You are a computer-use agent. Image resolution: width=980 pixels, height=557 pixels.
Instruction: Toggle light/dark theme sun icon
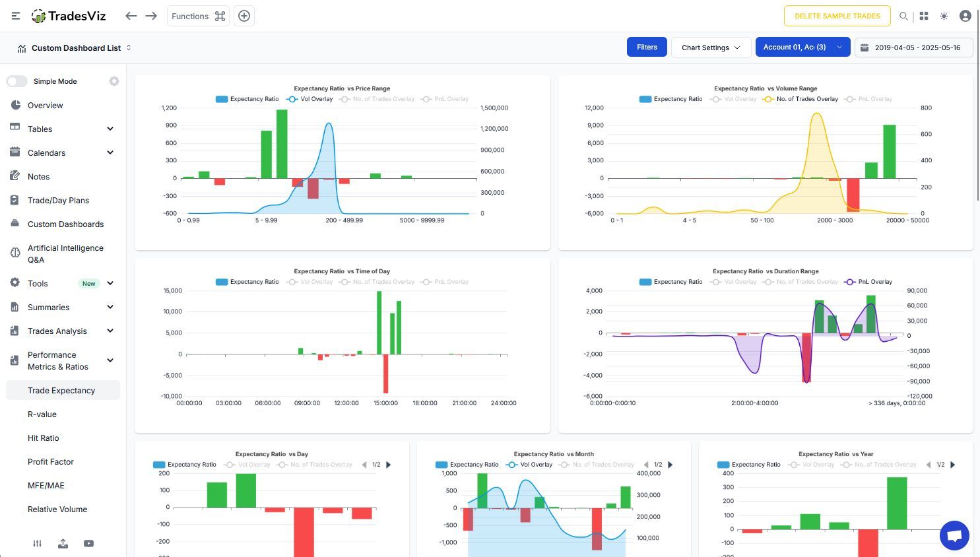(944, 16)
